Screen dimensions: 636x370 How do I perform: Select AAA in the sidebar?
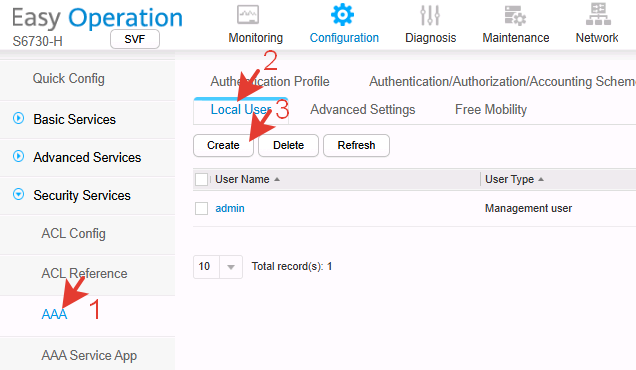[x=54, y=314]
